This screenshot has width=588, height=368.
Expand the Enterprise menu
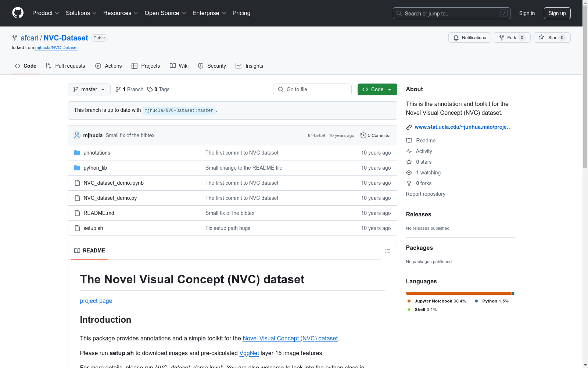pos(209,13)
